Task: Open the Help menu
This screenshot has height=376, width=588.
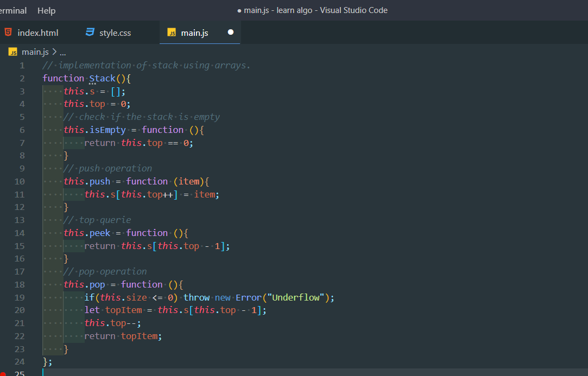Action: tap(47, 10)
